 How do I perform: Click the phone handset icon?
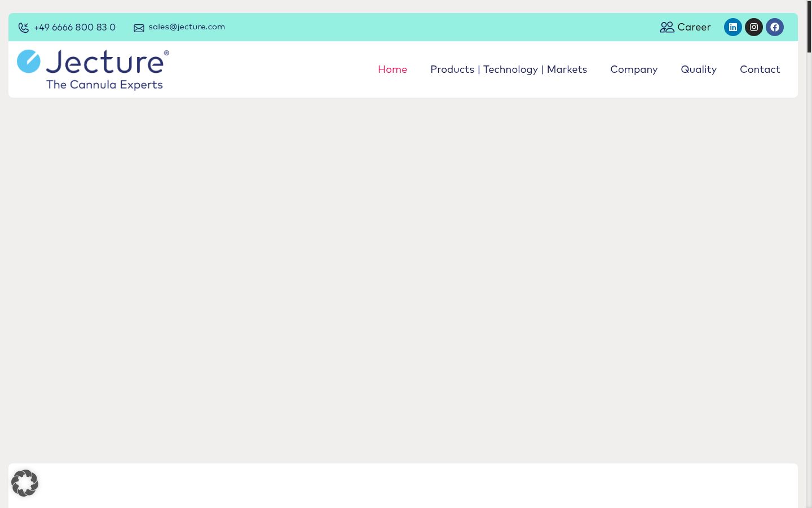click(24, 28)
